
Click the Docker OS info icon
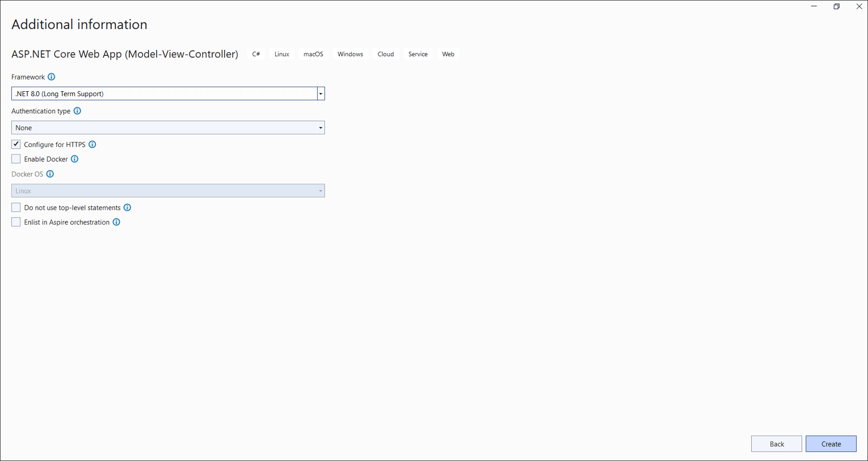[50, 174]
